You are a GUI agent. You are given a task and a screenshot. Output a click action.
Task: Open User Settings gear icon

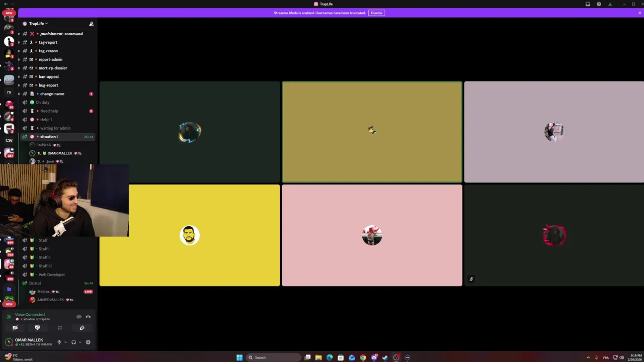(88, 342)
